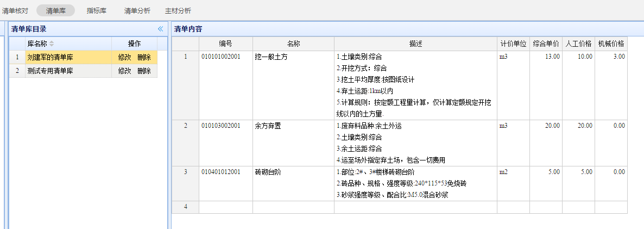Viewport: 644px width, 229px height.
Task: Click the empty name cell in row 4
Action: click(293, 207)
